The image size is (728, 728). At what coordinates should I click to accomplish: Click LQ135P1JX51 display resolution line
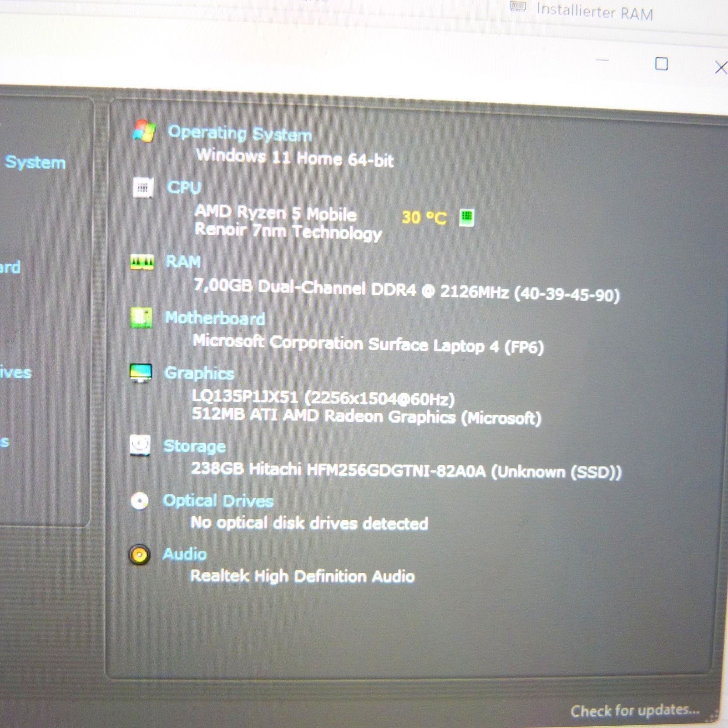tap(324, 398)
